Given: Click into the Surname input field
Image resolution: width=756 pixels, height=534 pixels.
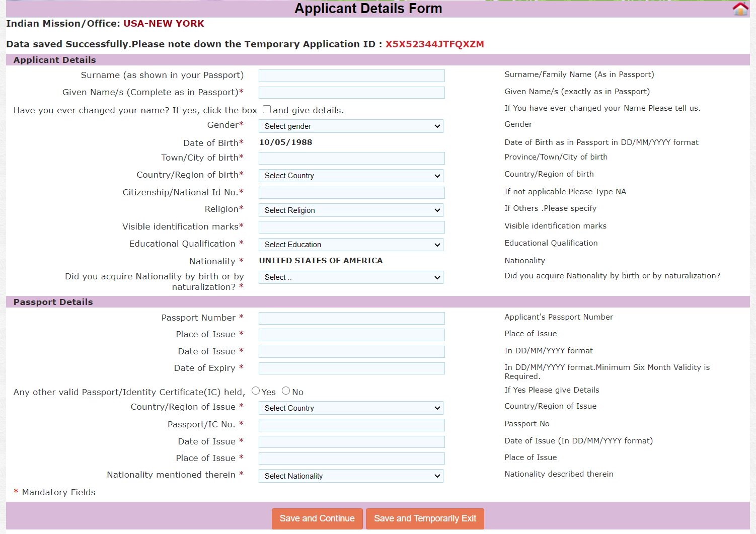Looking at the screenshot, I should (x=351, y=76).
